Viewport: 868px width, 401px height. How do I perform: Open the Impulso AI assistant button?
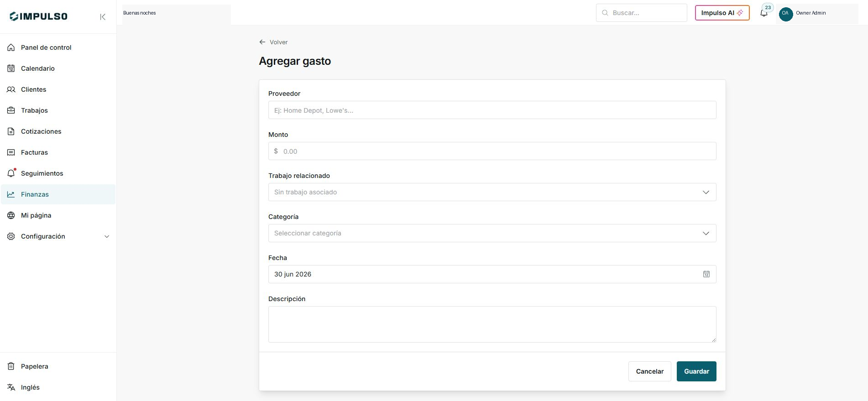pos(722,13)
